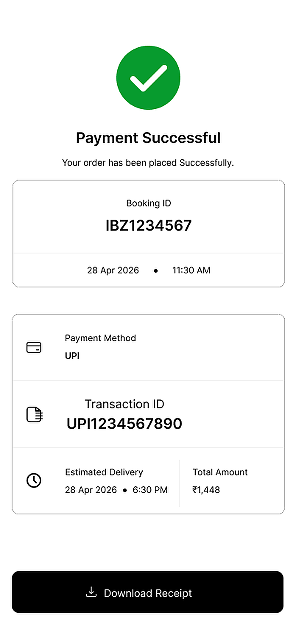Tap the booking time 11:30 AM
Screen dimensions: 296x644
[x=191, y=270]
